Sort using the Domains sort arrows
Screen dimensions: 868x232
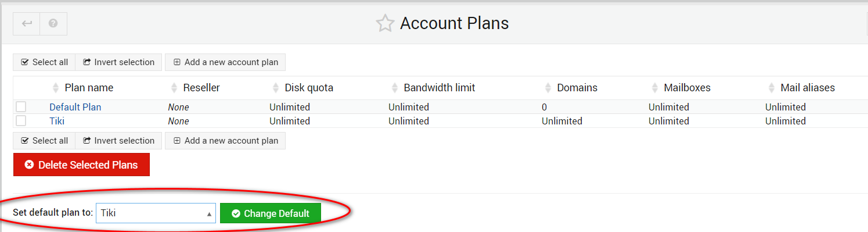(548, 88)
